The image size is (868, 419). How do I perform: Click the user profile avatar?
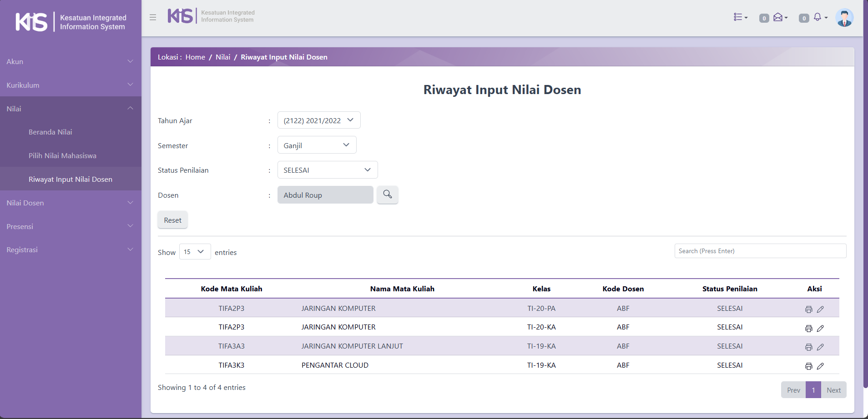pyautogui.click(x=844, y=18)
